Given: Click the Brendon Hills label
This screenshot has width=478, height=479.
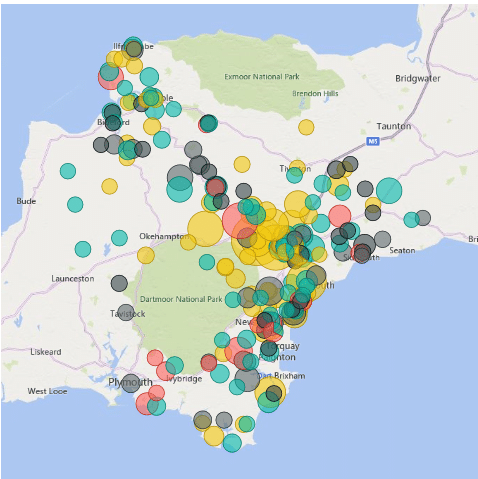Looking at the screenshot, I should click(315, 93).
